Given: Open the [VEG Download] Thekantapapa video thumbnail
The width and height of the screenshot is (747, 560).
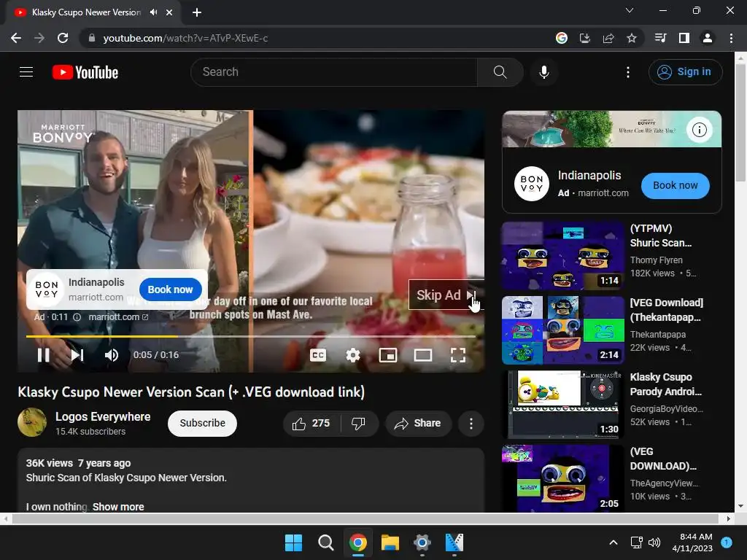Looking at the screenshot, I should point(563,330).
